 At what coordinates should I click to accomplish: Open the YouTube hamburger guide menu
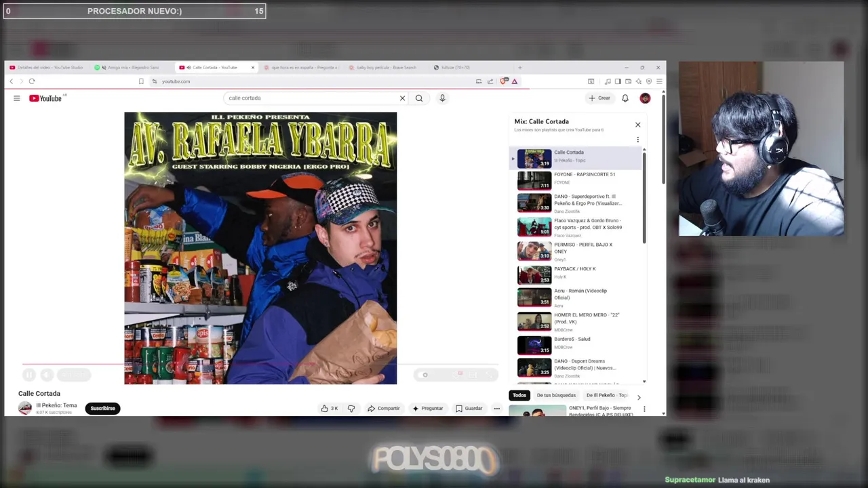pyautogui.click(x=17, y=98)
